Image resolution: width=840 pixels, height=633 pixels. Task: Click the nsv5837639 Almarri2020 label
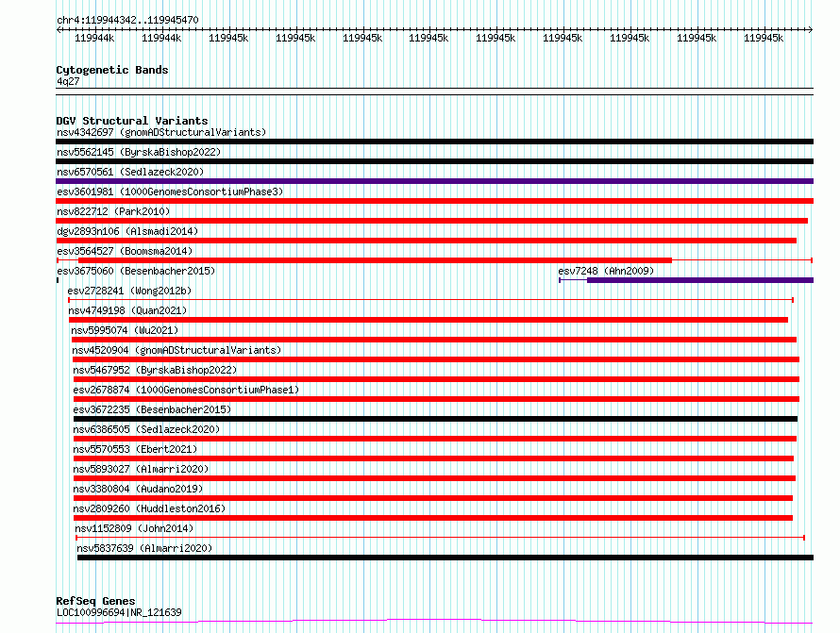144,548
